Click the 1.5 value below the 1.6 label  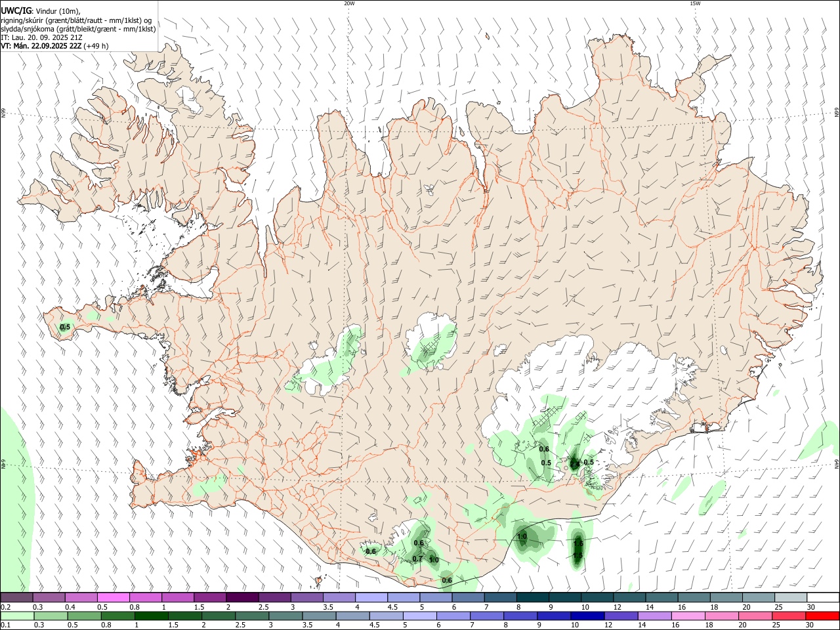point(577,556)
